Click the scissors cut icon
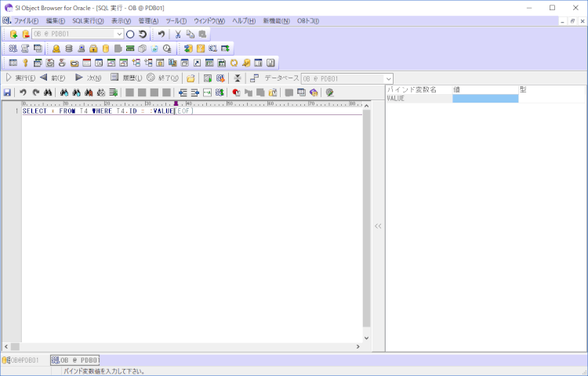588x376 pixels. tap(178, 34)
